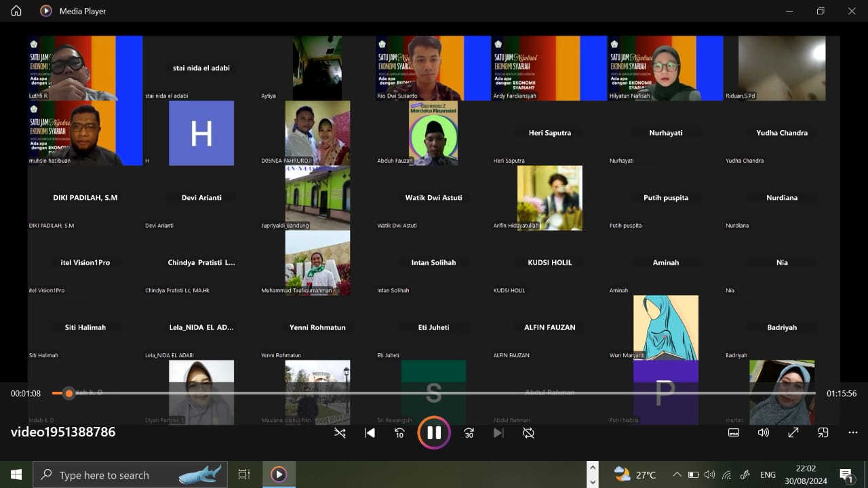868x488 pixels.
Task: Open the Windows Start menu
Action: click(16, 474)
